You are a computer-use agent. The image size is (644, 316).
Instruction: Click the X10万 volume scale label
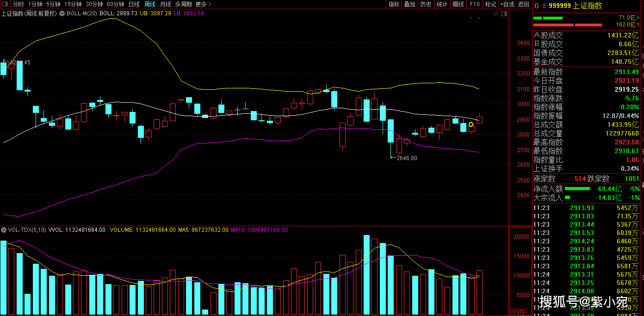[517, 312]
